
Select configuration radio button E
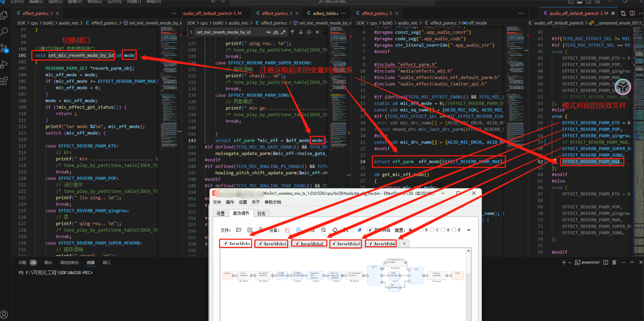click(x=454, y=230)
